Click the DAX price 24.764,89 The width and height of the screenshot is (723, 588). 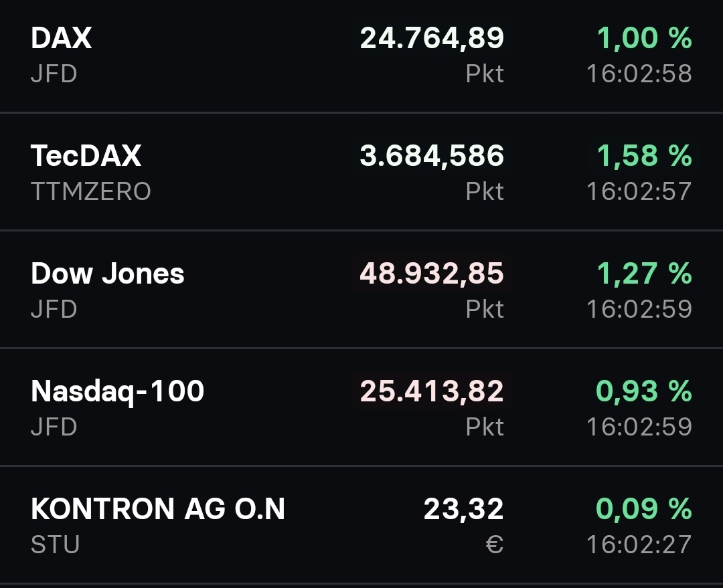[x=432, y=38]
